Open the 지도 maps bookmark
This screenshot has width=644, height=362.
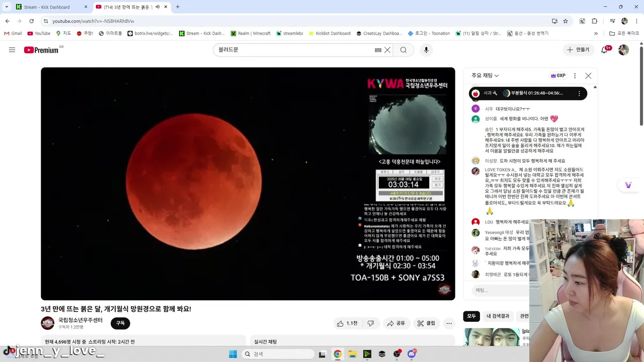coord(63,34)
